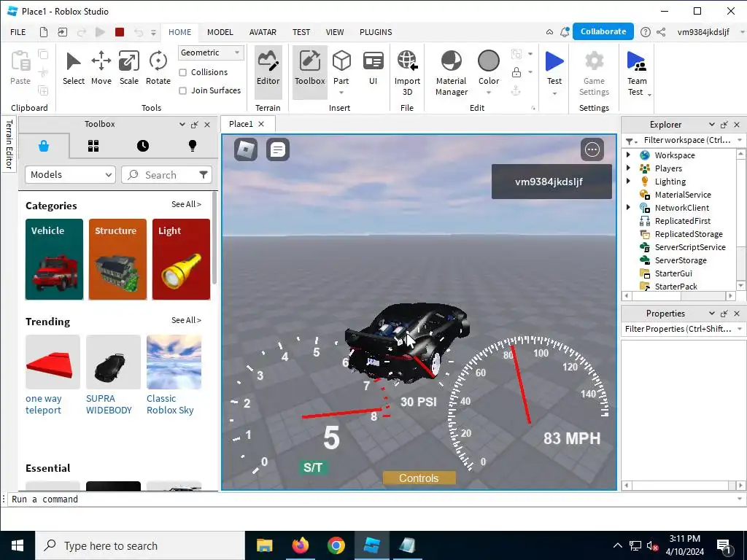The image size is (747, 560).
Task: Start a Team Test
Action: (x=636, y=73)
